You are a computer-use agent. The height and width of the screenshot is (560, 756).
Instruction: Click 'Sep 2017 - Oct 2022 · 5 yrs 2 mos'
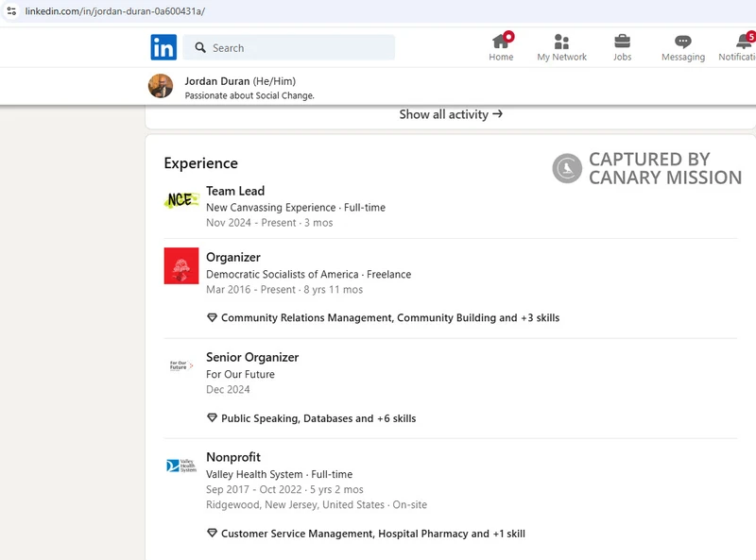coord(284,489)
